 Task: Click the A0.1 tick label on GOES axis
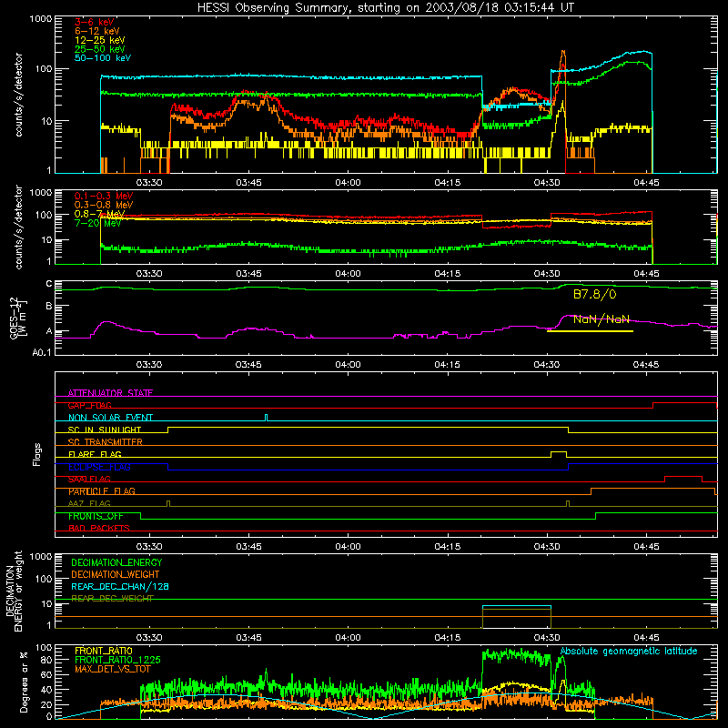(x=41, y=352)
